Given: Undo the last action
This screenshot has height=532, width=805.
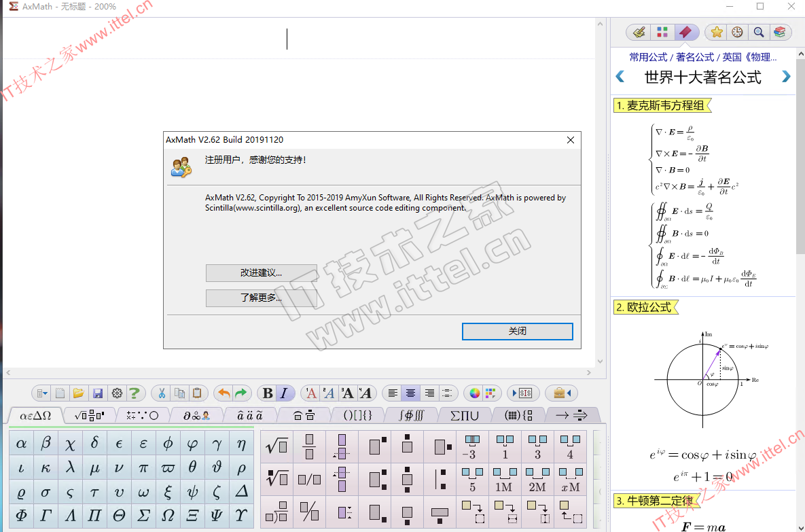Looking at the screenshot, I should point(224,393).
